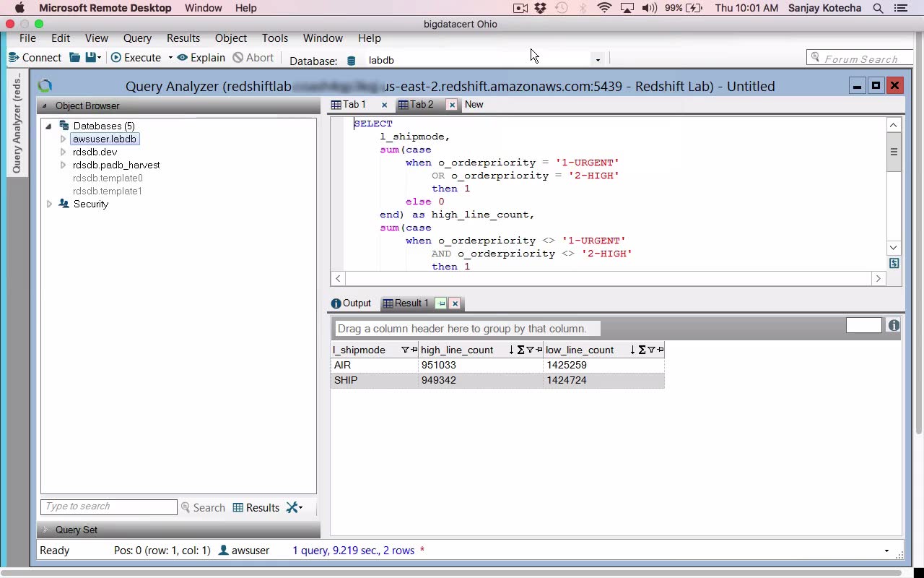Toggle Results view in Object Browser
This screenshot has height=578, width=924.
(256, 508)
